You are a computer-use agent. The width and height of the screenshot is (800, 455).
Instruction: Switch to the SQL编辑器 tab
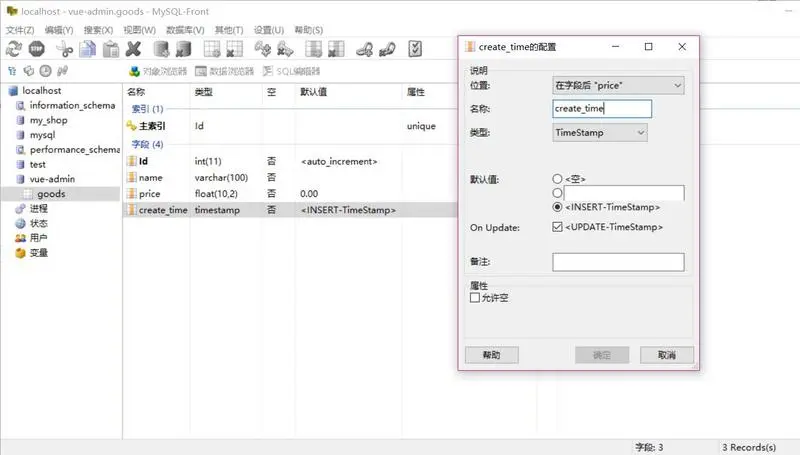click(292, 71)
